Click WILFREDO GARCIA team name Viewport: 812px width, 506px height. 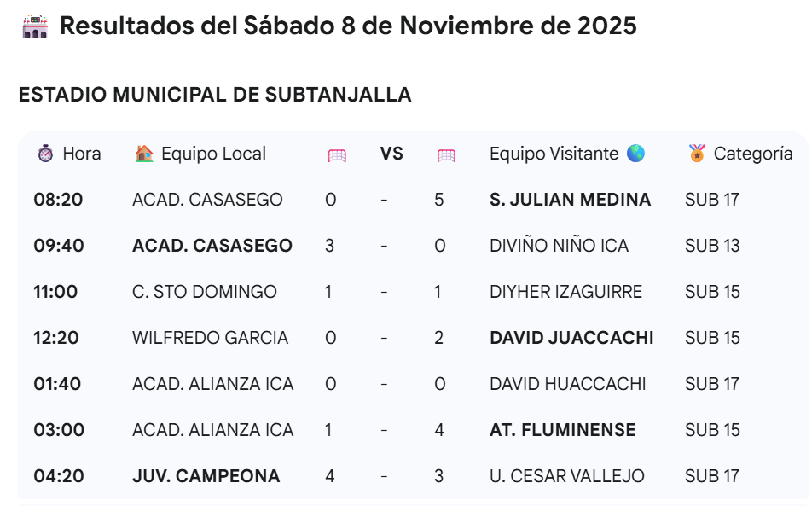pyautogui.click(x=210, y=338)
